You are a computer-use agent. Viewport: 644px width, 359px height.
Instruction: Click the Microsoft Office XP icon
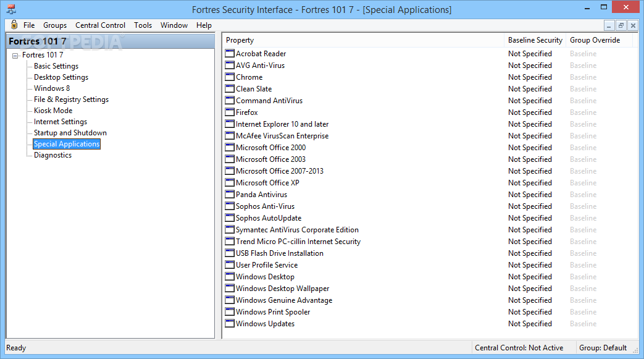230,182
